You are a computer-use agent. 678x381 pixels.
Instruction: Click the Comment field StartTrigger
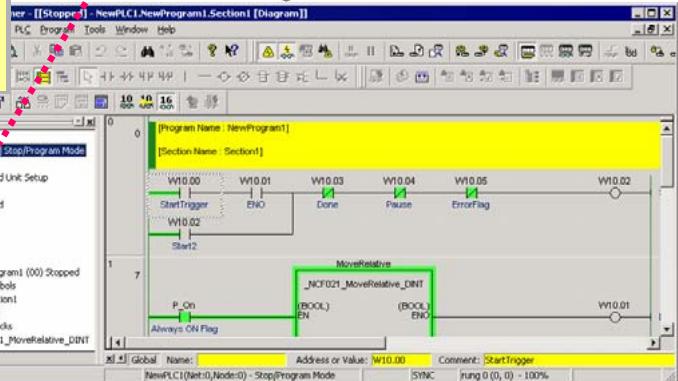pyautogui.click(x=580, y=360)
